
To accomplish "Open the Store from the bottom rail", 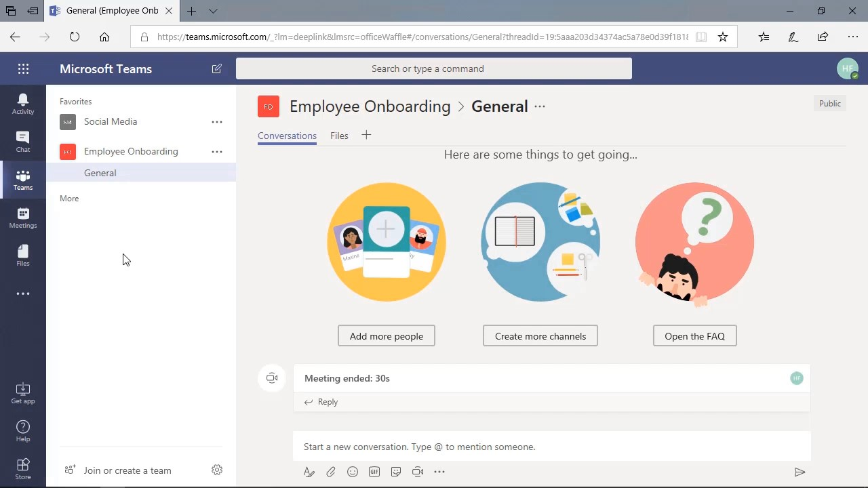I will click(23, 466).
